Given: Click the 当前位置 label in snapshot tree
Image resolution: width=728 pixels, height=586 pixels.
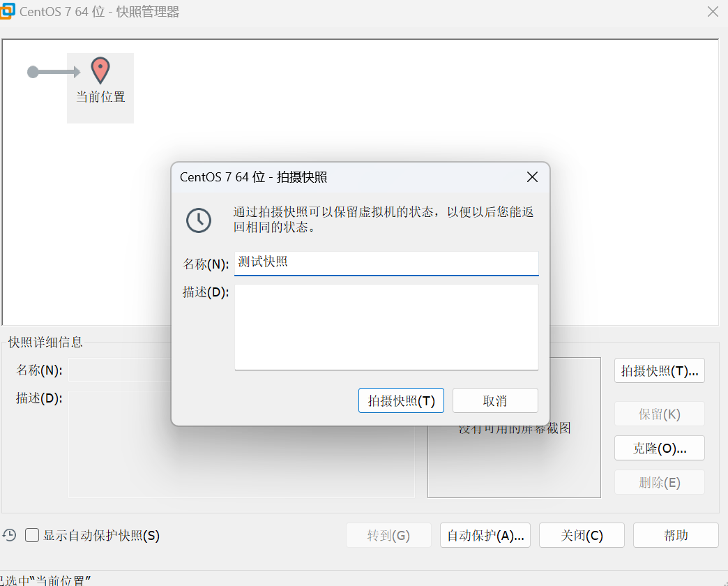Looking at the screenshot, I should pyautogui.click(x=100, y=97).
